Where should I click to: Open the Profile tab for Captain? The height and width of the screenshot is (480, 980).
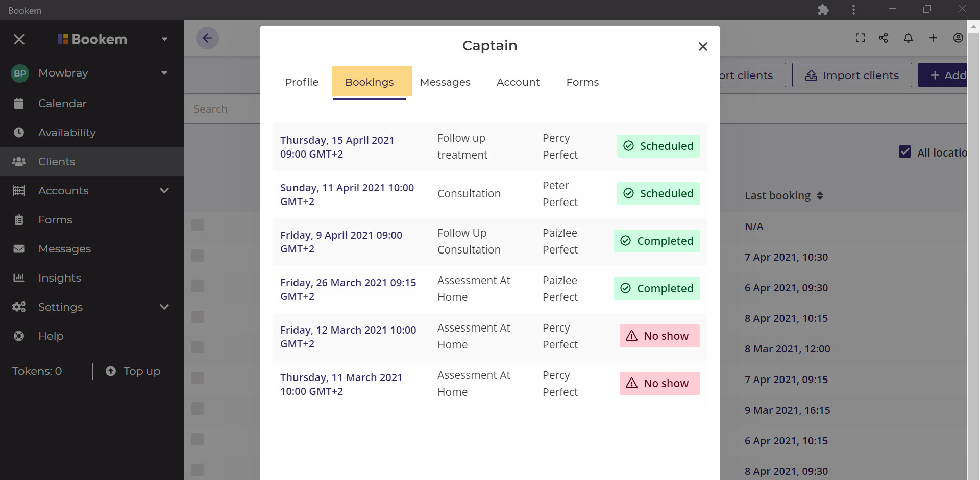point(301,82)
